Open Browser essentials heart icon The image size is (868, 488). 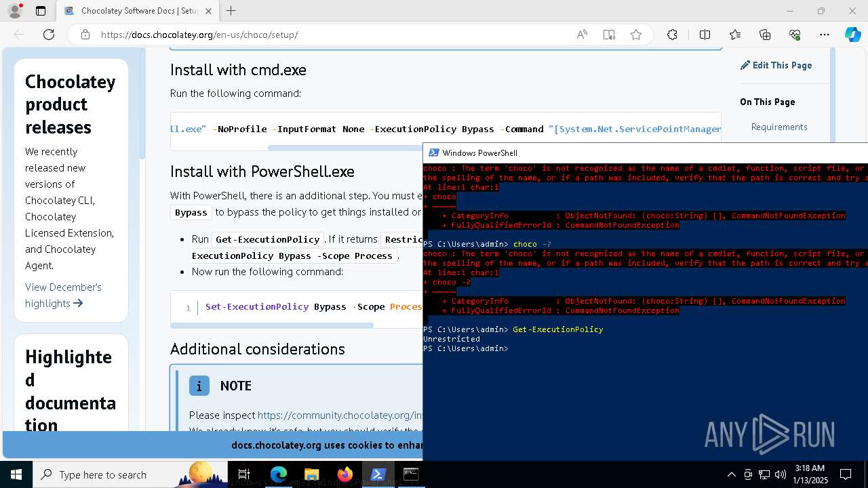tap(795, 35)
